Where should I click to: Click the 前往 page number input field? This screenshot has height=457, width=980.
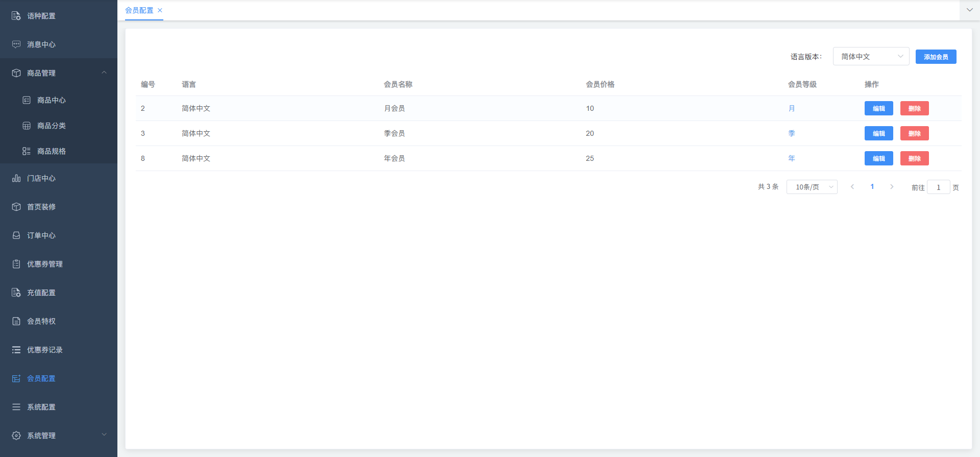coord(938,187)
